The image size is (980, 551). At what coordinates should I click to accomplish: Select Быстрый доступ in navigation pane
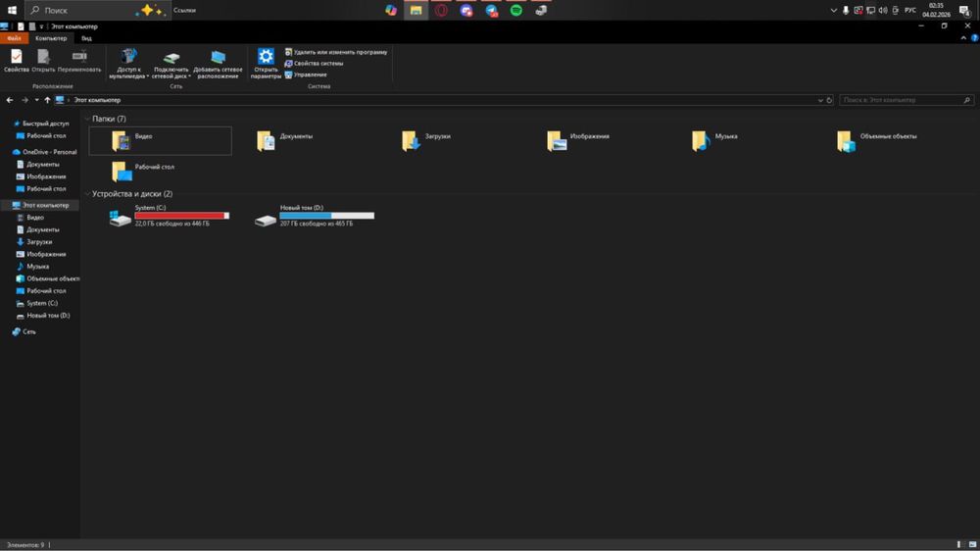tap(41, 124)
